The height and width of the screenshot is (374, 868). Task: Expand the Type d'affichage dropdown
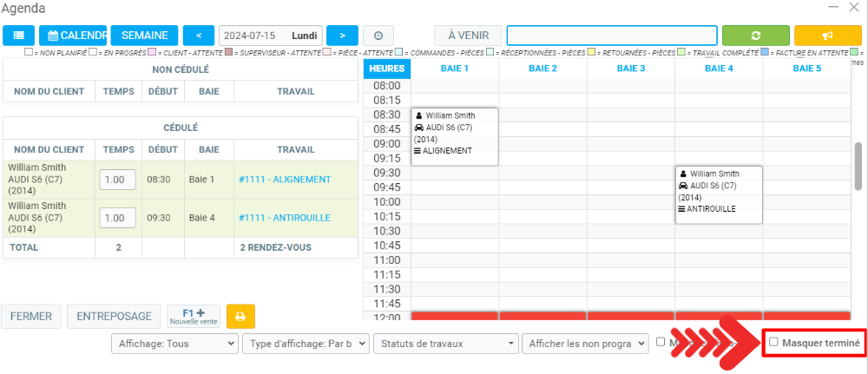305,344
